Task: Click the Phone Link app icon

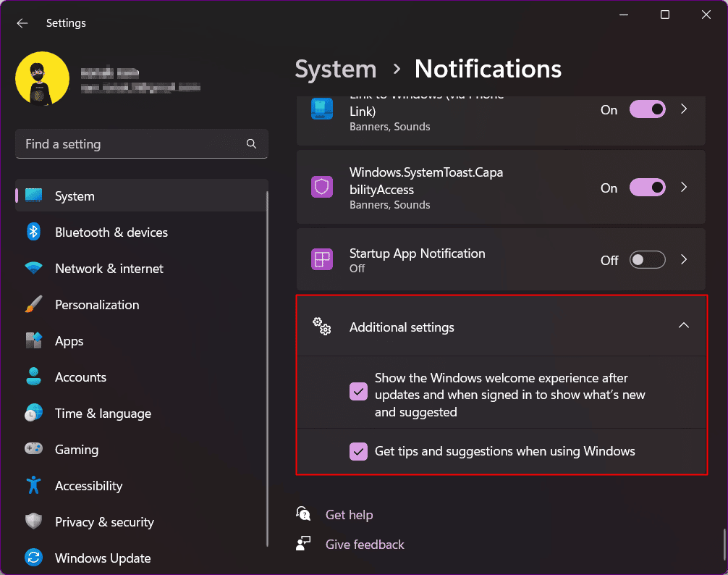Action: 322,109
